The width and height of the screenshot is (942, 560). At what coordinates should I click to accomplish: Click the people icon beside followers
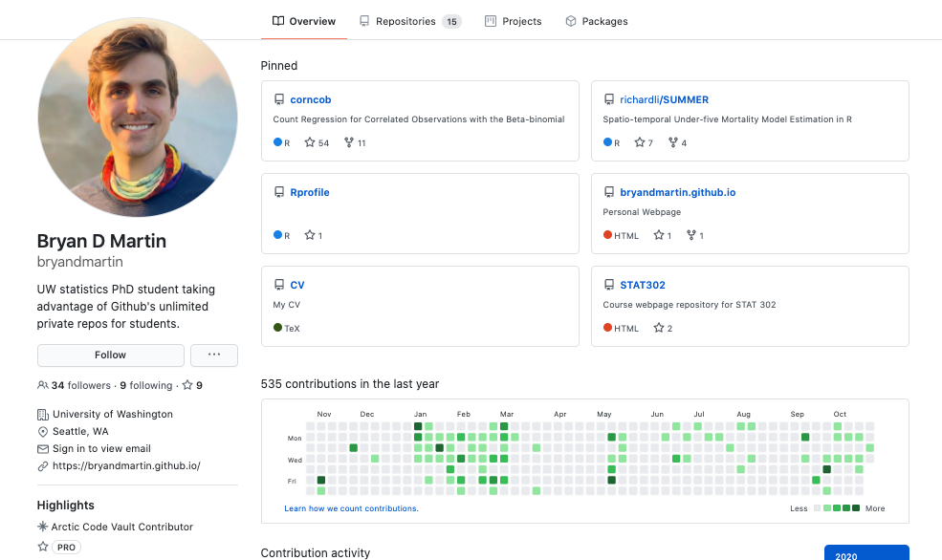43,385
